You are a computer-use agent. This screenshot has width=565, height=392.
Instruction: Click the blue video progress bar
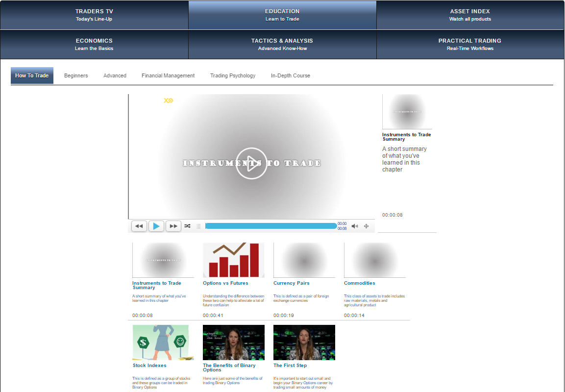coord(271,226)
